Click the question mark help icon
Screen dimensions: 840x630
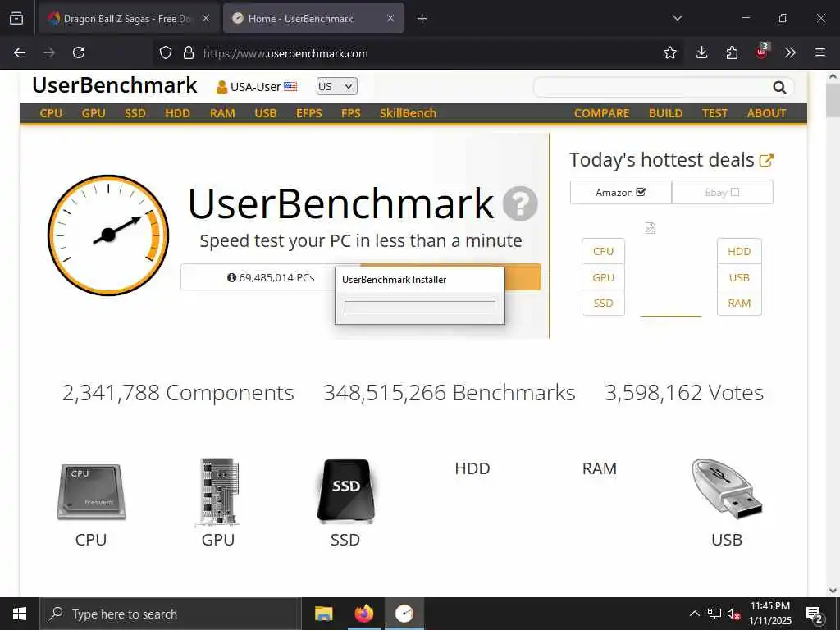(519, 203)
